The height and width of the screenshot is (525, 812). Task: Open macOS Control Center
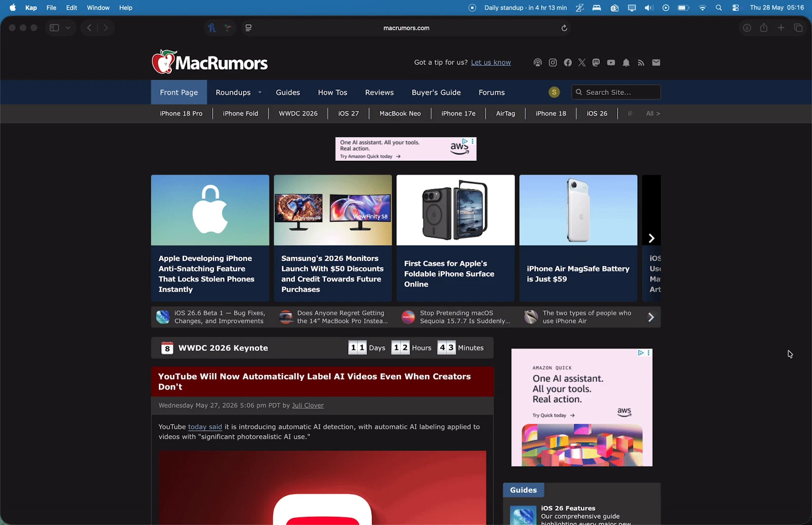point(735,8)
